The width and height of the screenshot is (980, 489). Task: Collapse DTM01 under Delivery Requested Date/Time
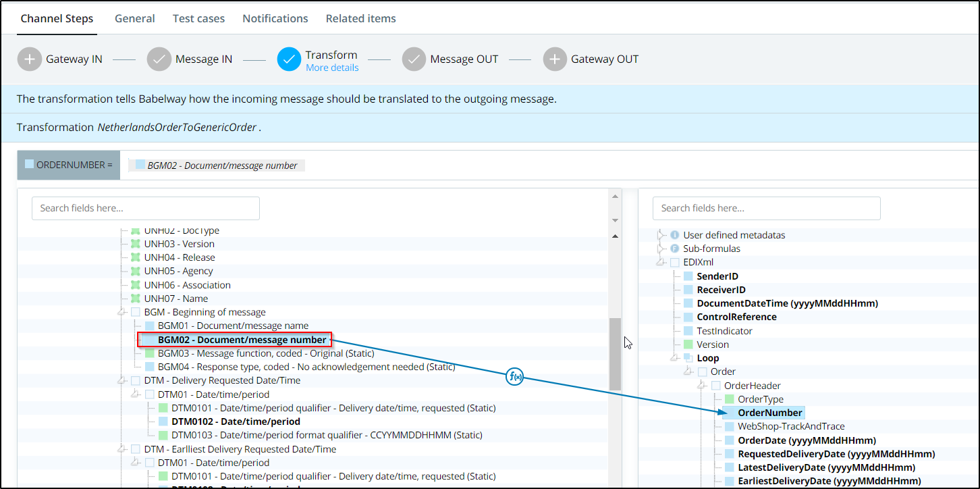(136, 394)
